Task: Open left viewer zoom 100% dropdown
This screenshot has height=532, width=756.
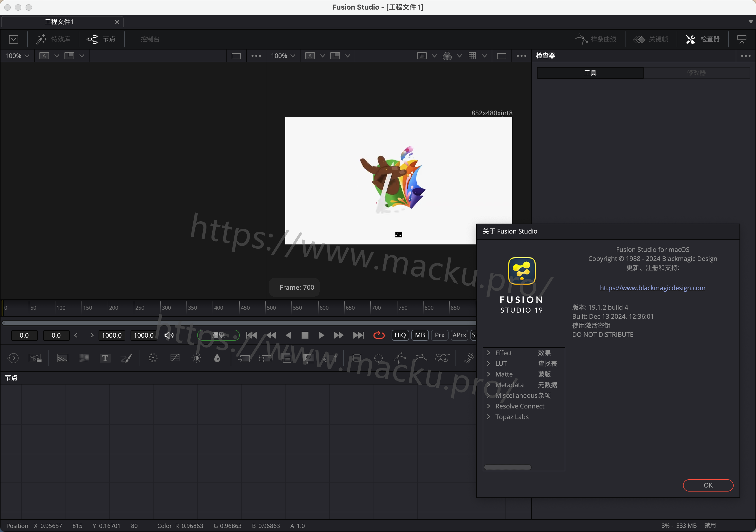Action: click(17, 56)
